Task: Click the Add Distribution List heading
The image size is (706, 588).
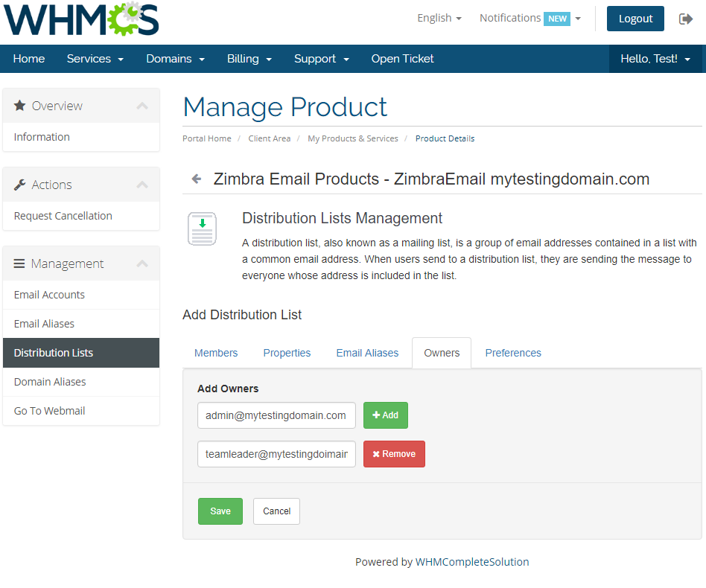Action: [x=242, y=315]
